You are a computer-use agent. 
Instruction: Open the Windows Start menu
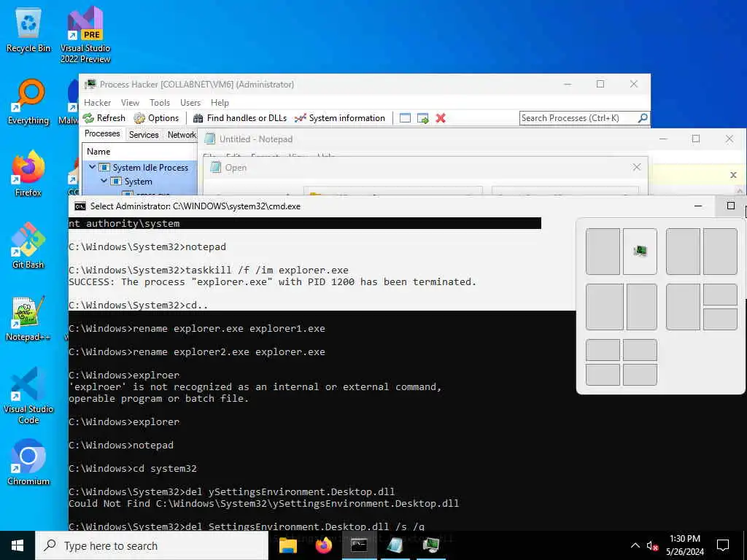coord(18,545)
